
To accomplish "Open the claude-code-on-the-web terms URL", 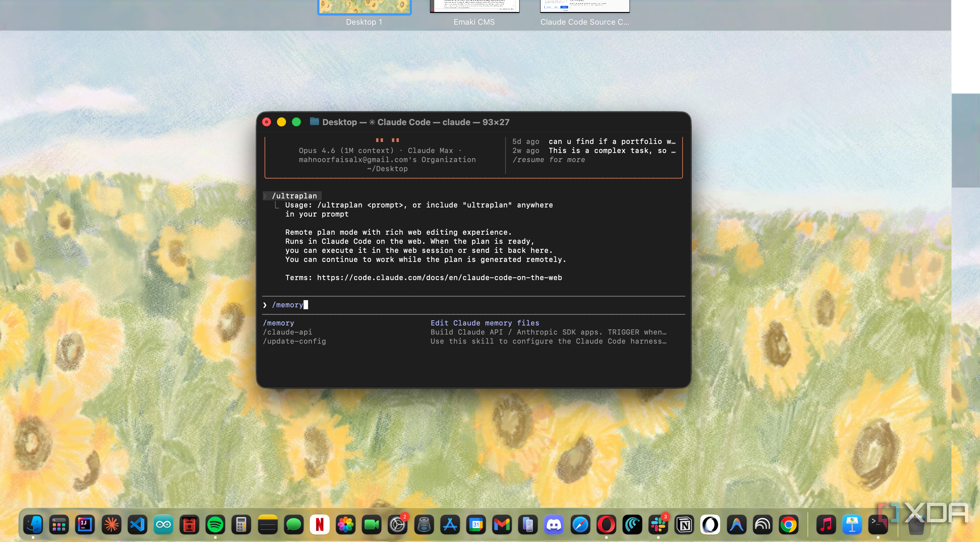I will (439, 278).
